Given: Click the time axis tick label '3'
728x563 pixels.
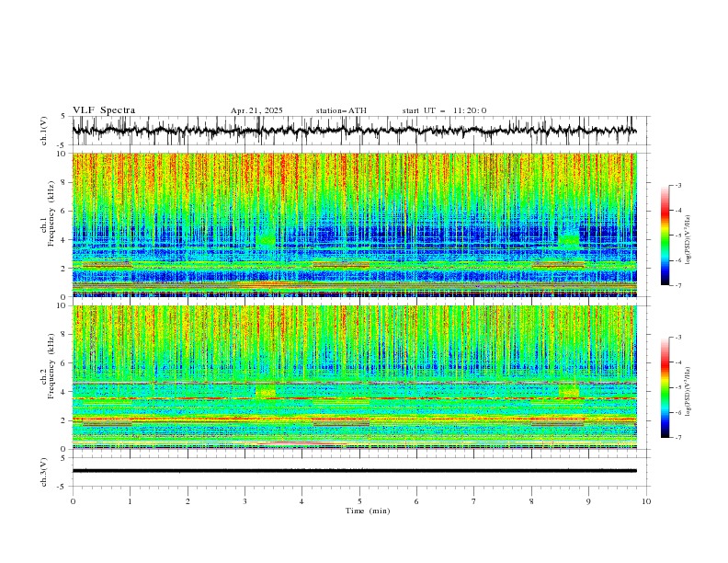Looking at the screenshot, I should click(x=245, y=501).
